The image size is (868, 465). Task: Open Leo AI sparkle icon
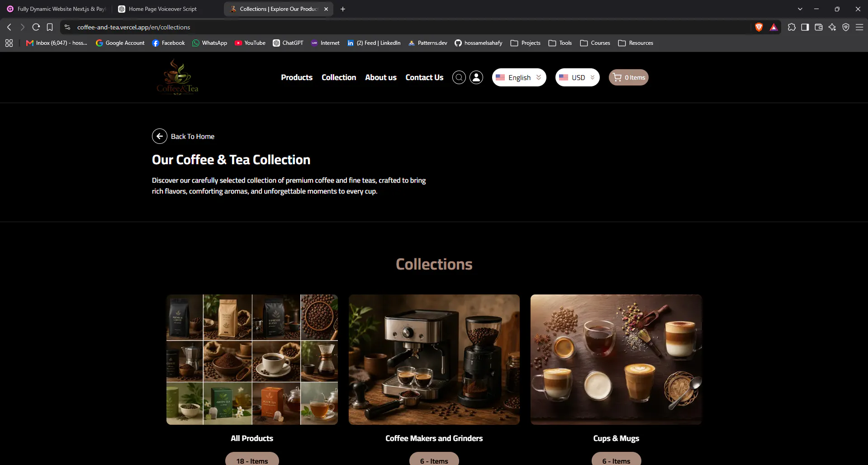tap(832, 27)
